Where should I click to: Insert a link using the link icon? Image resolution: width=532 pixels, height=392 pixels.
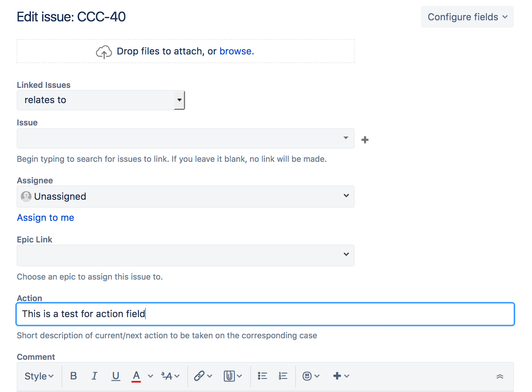203,376
